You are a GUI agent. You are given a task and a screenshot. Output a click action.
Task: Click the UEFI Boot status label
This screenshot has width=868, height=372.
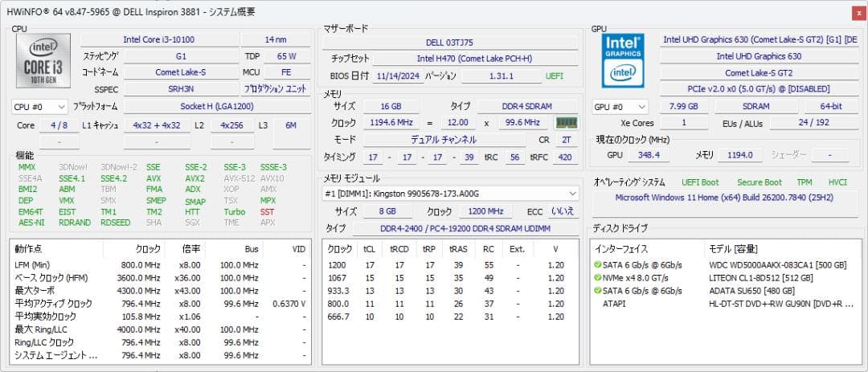[x=700, y=182]
